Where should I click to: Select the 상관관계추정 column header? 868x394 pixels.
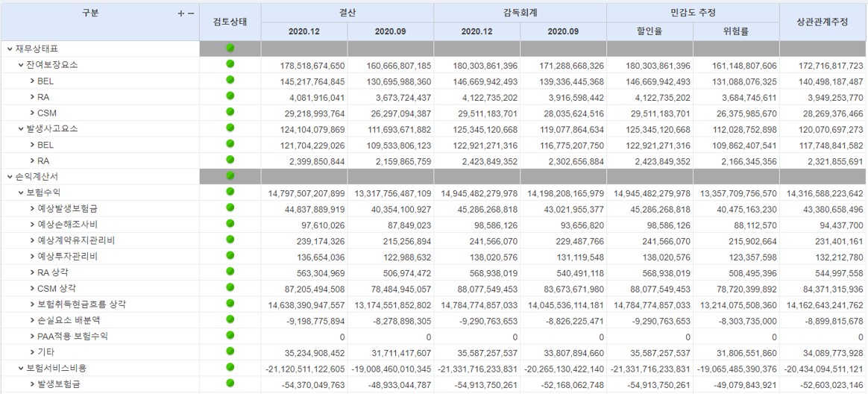(x=823, y=22)
